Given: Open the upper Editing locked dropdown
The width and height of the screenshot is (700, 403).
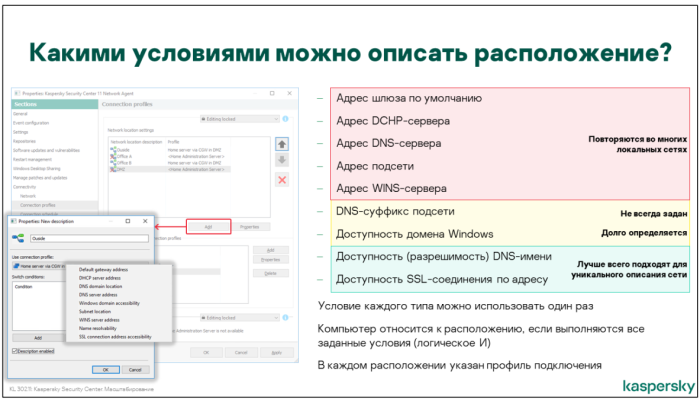Looking at the screenshot, I should 240,119.
